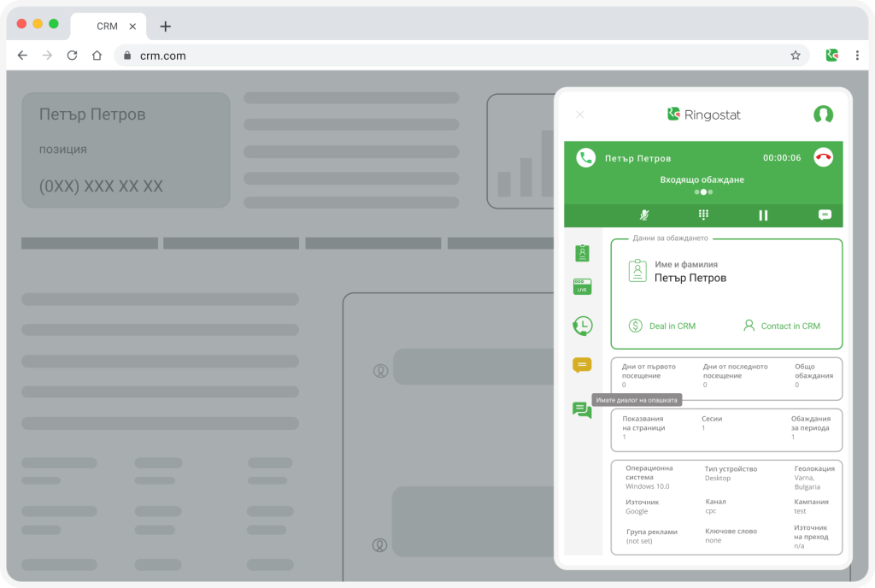The width and height of the screenshot is (875, 588).
Task: Click the Група реклами (not set) value
Action: pyautogui.click(x=639, y=541)
